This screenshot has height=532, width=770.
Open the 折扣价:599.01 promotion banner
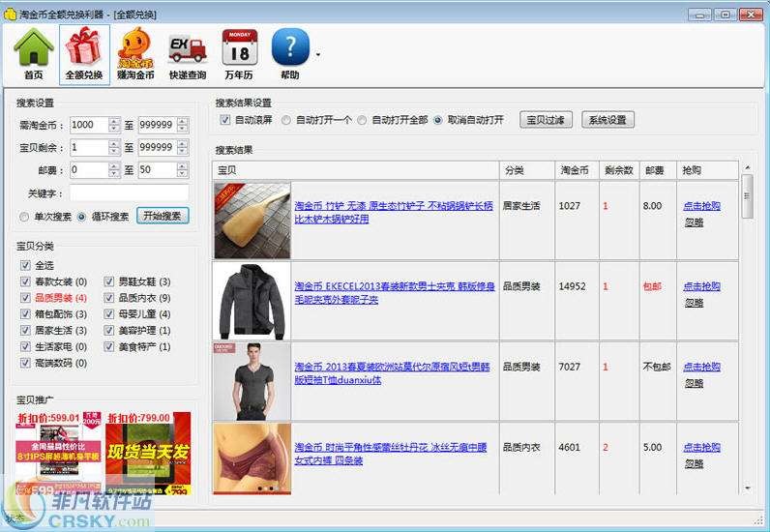coord(58,454)
